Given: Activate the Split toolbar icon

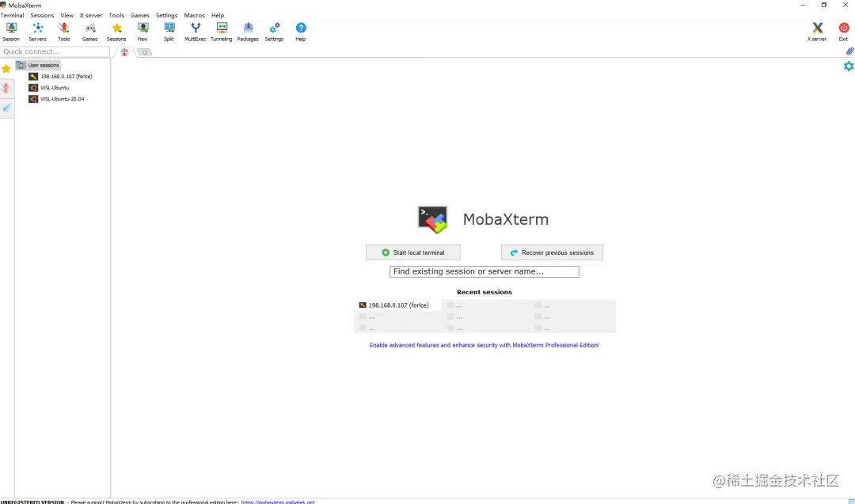Looking at the screenshot, I should pyautogui.click(x=169, y=32).
